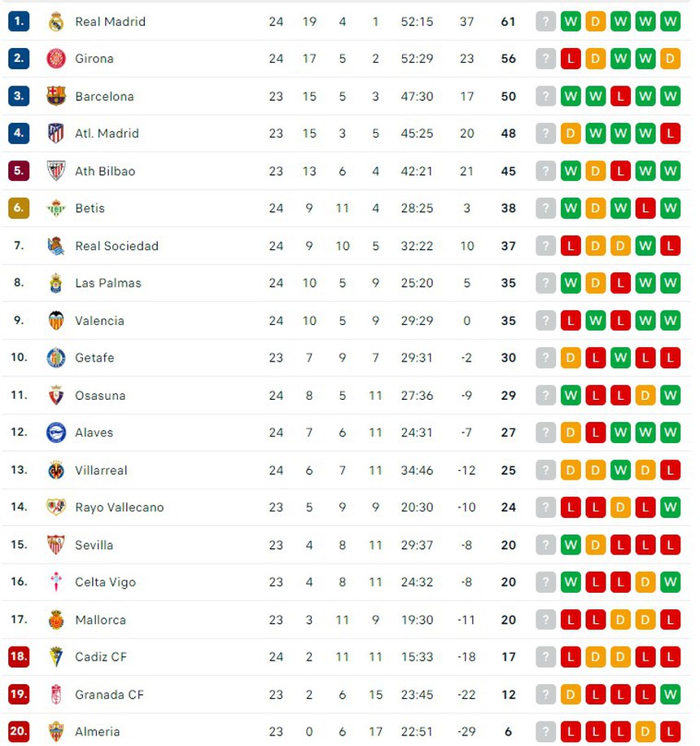The image size is (700, 746).
Task: Click the Betis club badge
Action: [x=55, y=208]
